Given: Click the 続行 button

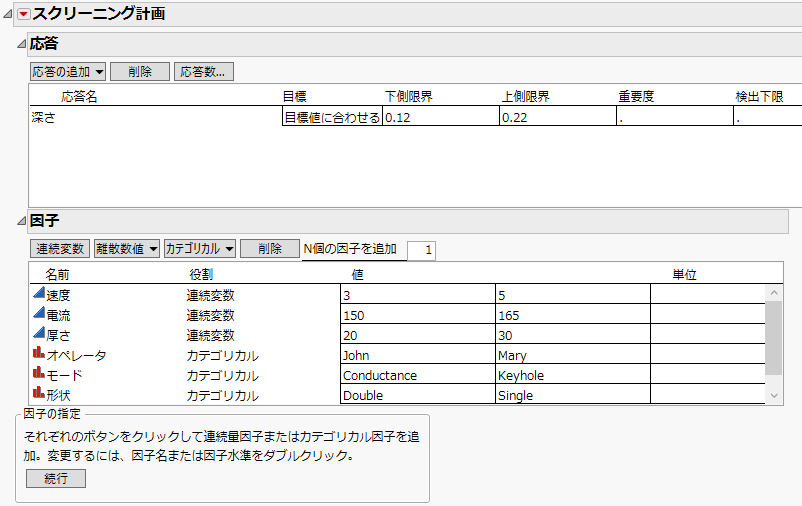Looking at the screenshot, I should [x=56, y=478].
